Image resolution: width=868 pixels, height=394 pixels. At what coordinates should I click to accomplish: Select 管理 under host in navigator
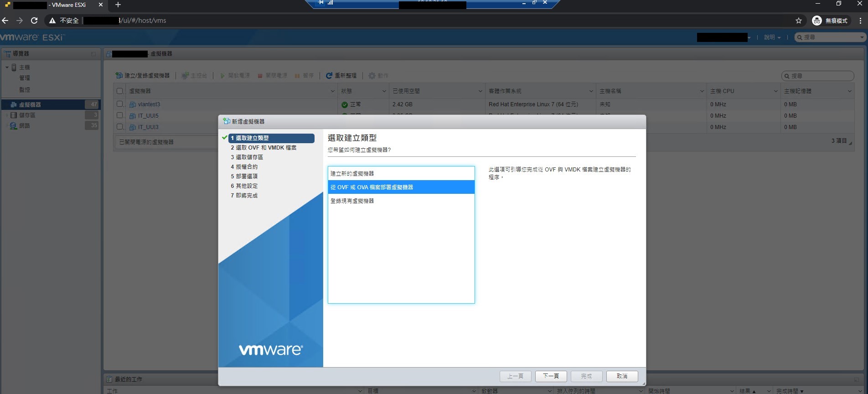[25, 78]
